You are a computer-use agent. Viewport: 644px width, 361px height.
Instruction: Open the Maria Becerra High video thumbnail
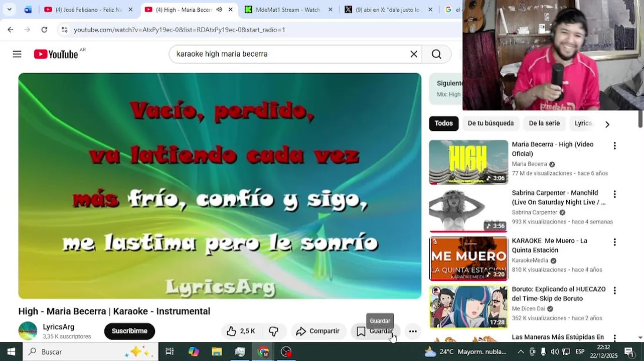(468, 162)
